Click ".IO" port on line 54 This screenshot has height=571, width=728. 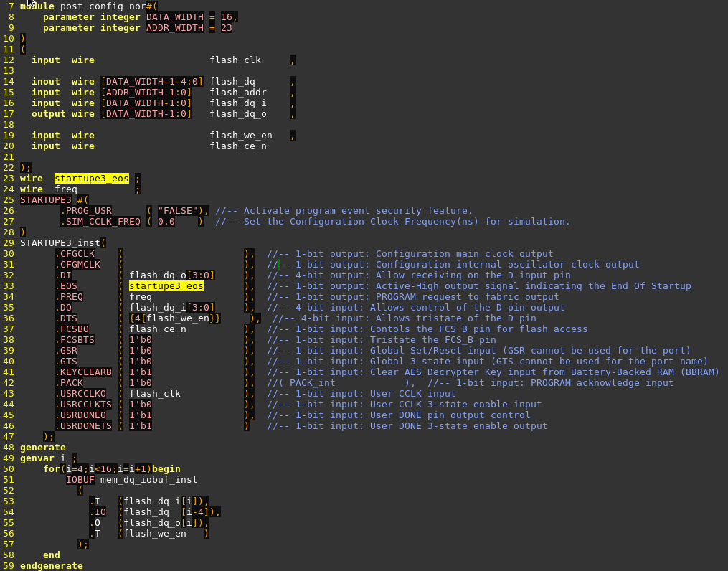pyautogui.click(x=98, y=512)
